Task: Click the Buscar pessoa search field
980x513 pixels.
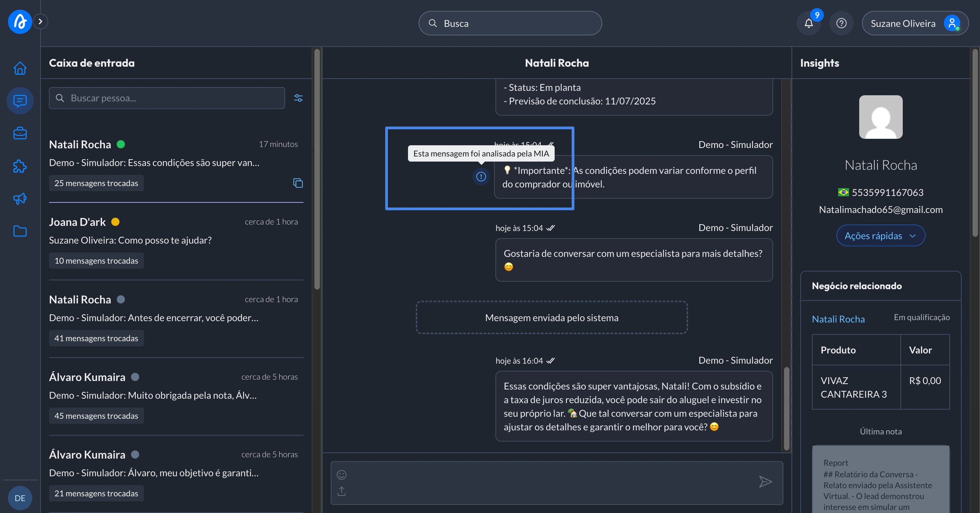Action: [167, 98]
